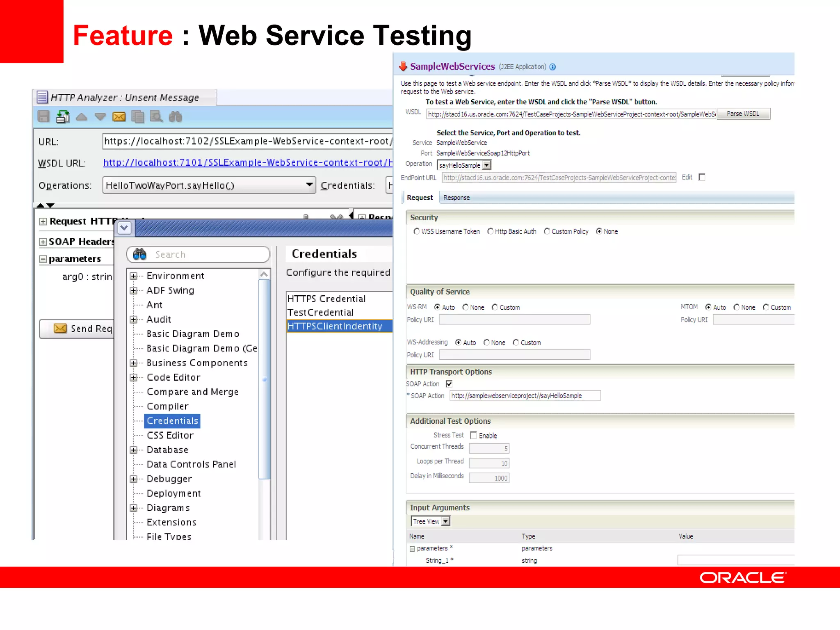This screenshot has height=630, width=840.
Task: Click the WSDL URL input field
Action: point(571,114)
